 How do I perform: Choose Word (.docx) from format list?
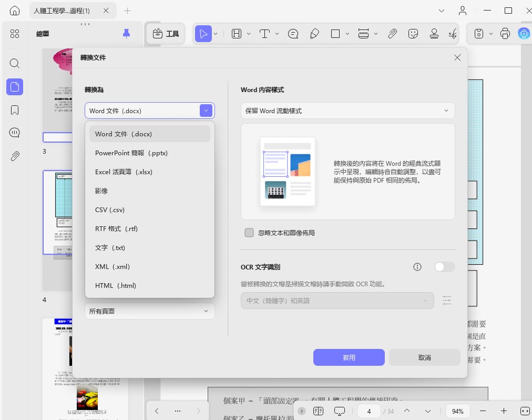[150, 134]
